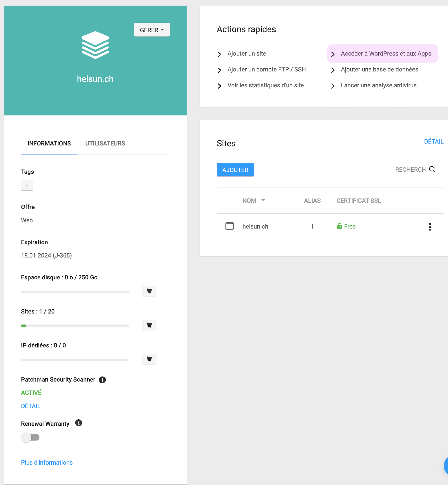448x485 pixels.
Task: Open Patchman Security Scanner info icon
Action: (102, 380)
